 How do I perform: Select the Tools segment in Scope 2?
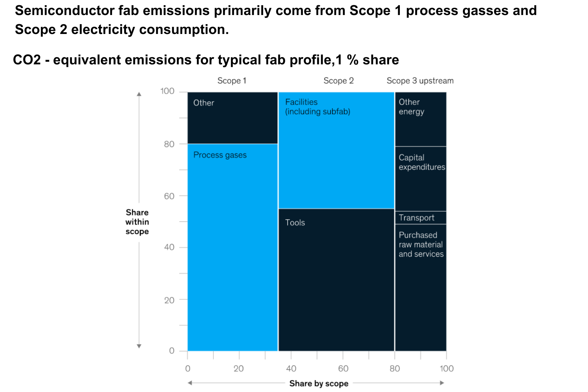tap(336, 280)
